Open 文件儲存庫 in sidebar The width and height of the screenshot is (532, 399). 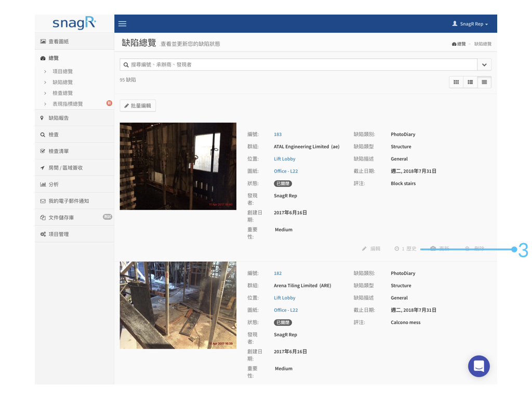click(x=74, y=218)
